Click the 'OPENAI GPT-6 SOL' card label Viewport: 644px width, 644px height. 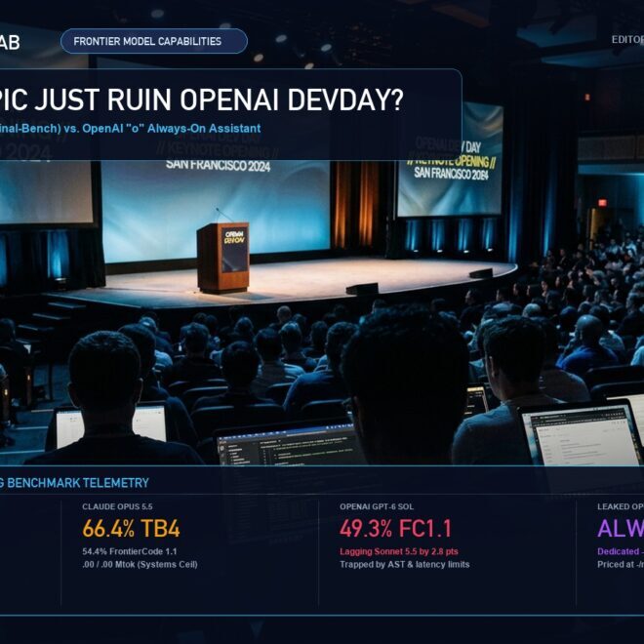tap(377, 506)
